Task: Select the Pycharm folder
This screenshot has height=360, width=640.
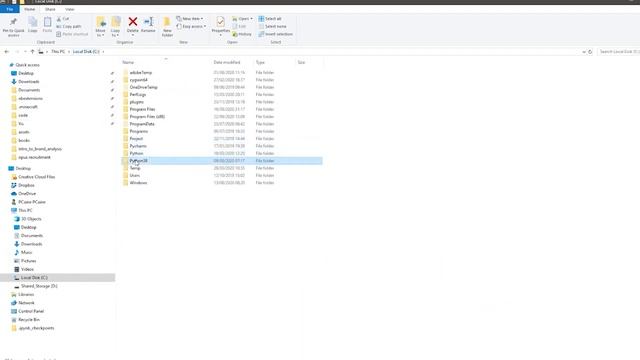Action: [138, 146]
